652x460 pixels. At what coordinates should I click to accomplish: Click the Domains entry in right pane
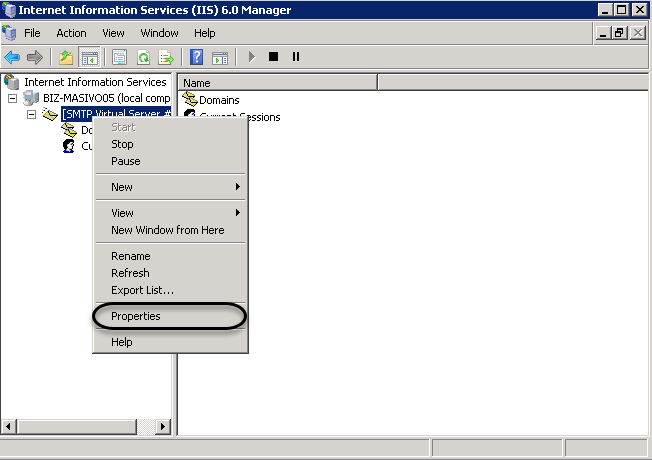coord(219,100)
